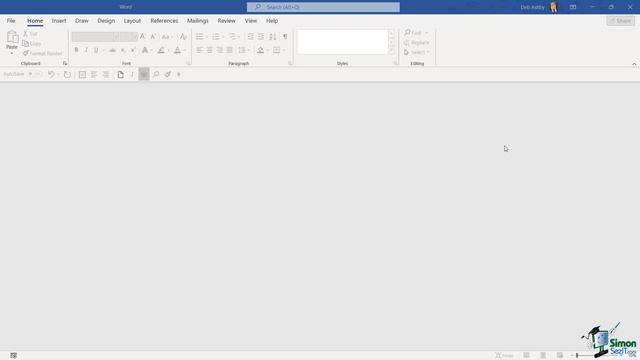The image size is (640, 360).
Task: Toggle Subscript formatting
Action: tap(123, 50)
